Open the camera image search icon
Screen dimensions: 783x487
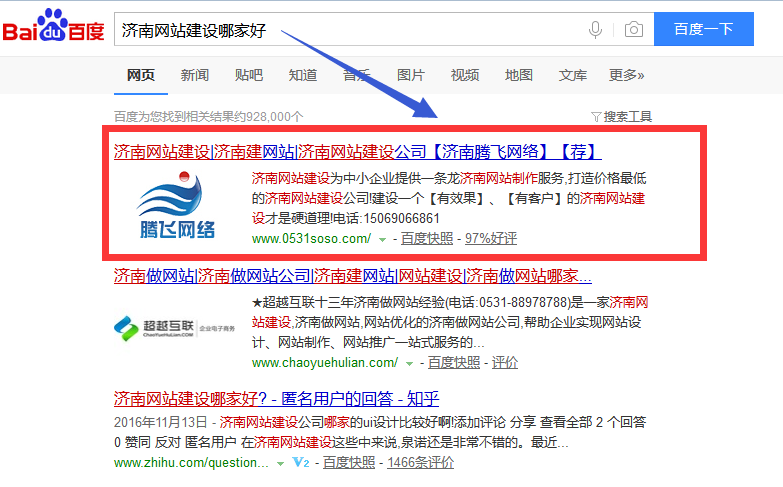click(634, 29)
